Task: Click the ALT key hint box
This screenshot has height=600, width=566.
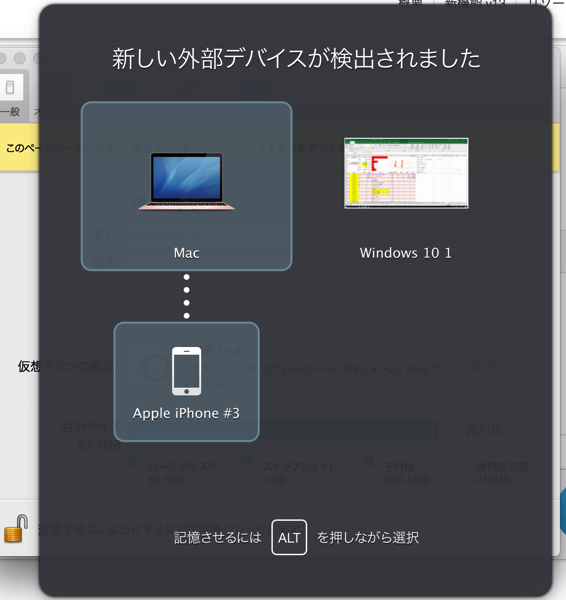Action: [289, 537]
